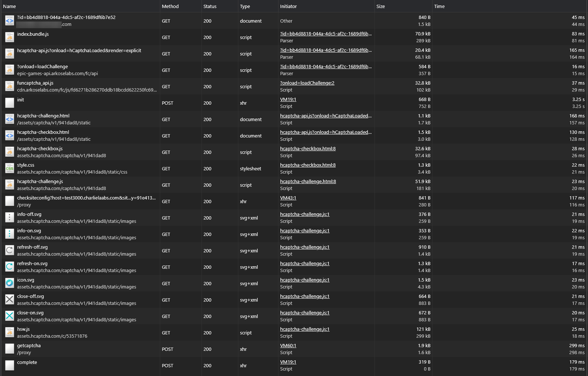Viewport: 588px width, 376px height.
Task: Click the document icon for hcaptcha-challenge.html
Action: [9, 119]
